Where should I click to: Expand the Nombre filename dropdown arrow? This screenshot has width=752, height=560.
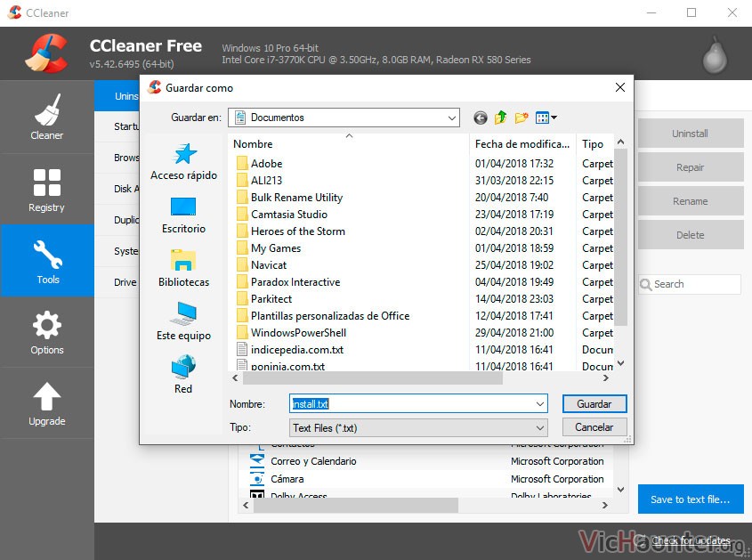click(x=539, y=404)
